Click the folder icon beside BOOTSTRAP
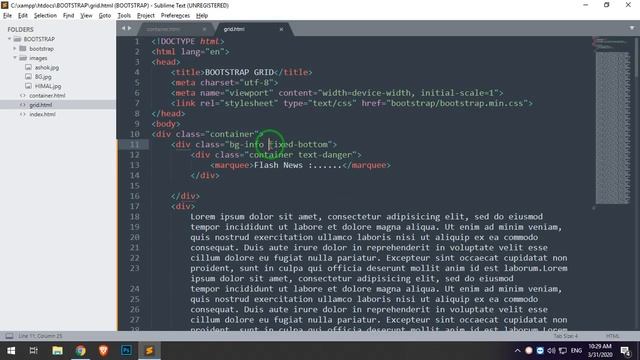640x360 pixels. (17, 39)
